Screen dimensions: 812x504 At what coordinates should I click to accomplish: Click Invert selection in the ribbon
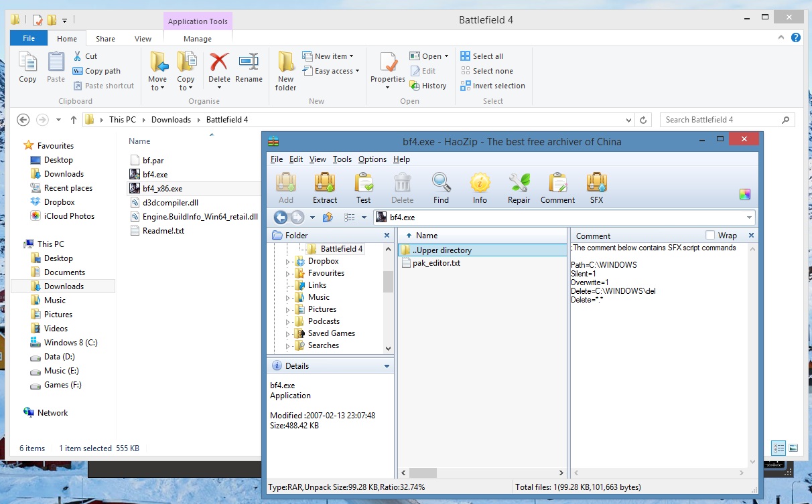(498, 86)
